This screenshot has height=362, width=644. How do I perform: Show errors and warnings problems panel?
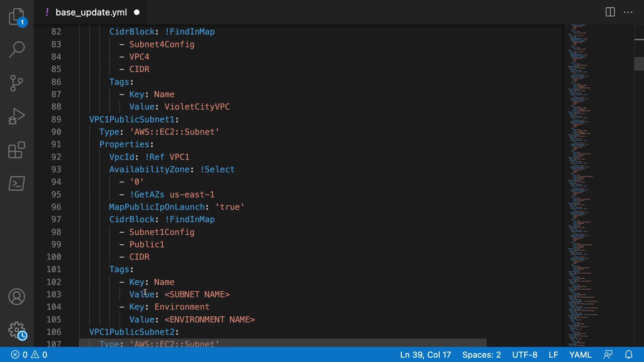point(29,355)
